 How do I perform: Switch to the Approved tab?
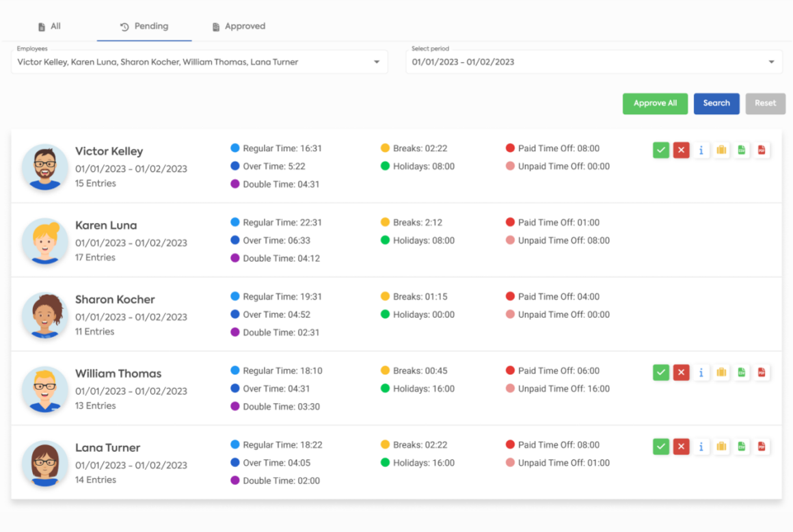239,26
